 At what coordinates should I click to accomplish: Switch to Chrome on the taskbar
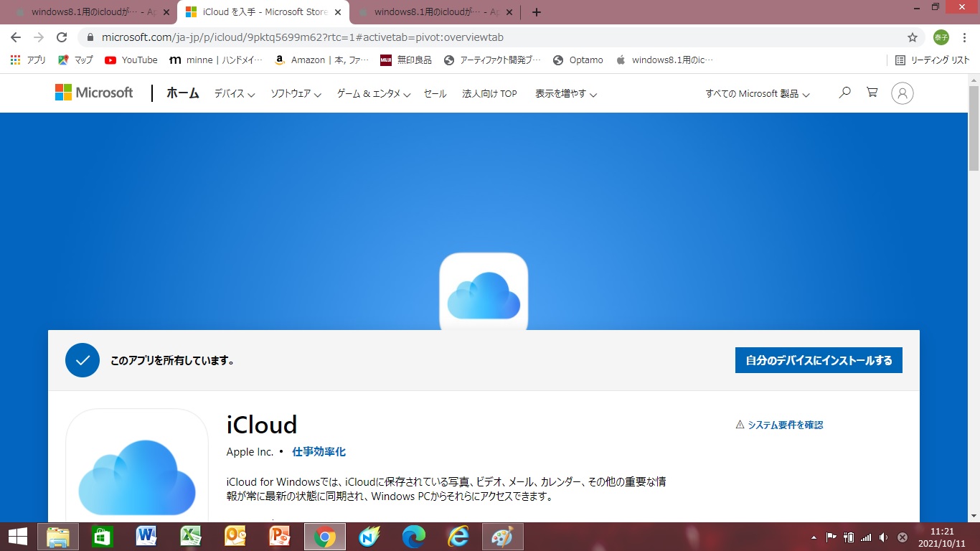click(325, 537)
